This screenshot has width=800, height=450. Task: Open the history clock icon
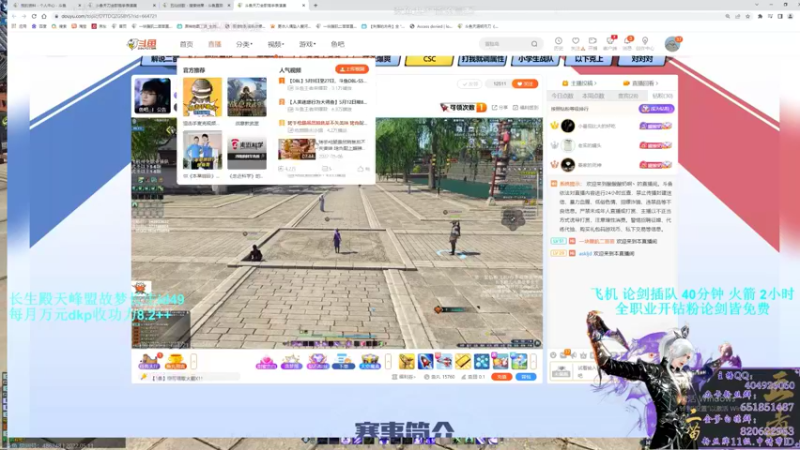pyautogui.click(x=559, y=43)
